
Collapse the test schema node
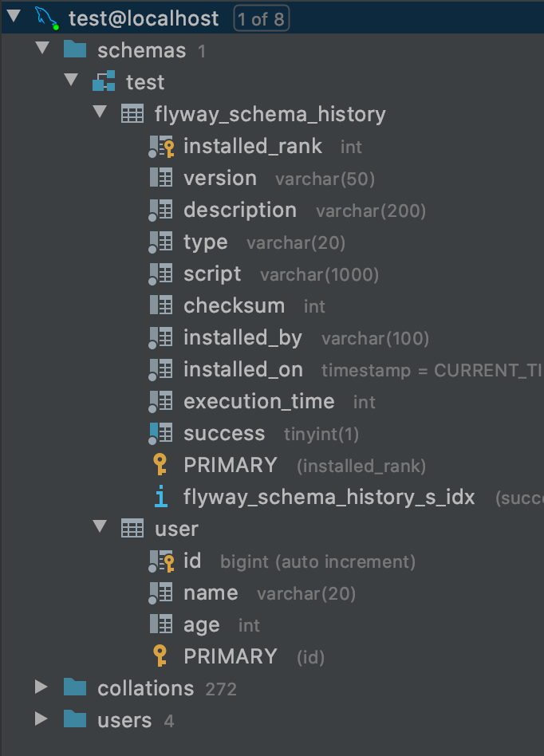click(71, 81)
